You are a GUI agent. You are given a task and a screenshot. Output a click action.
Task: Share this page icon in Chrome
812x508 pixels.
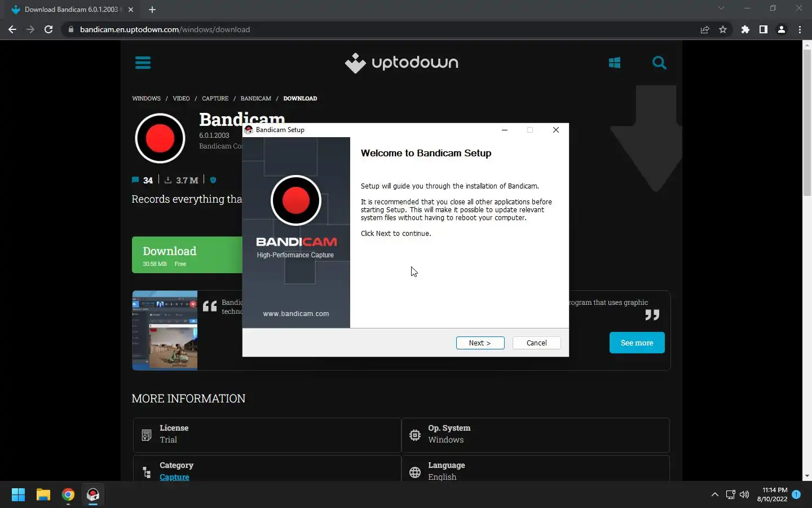705,29
